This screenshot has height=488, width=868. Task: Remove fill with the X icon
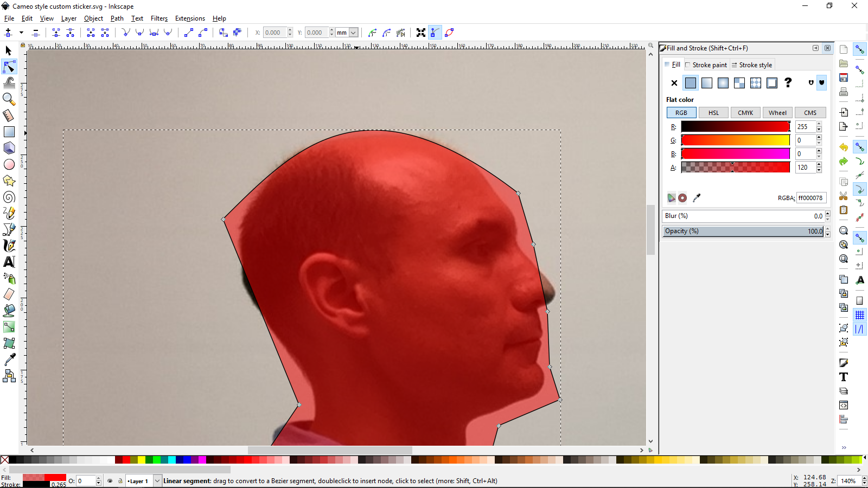point(674,82)
